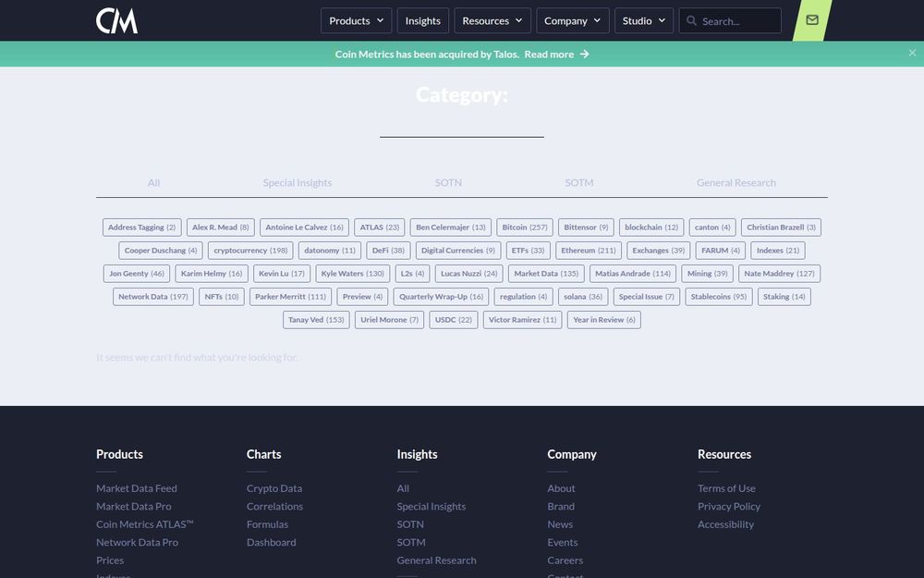
Task: Select the Tanay Ved (153) tag
Action: [316, 320]
